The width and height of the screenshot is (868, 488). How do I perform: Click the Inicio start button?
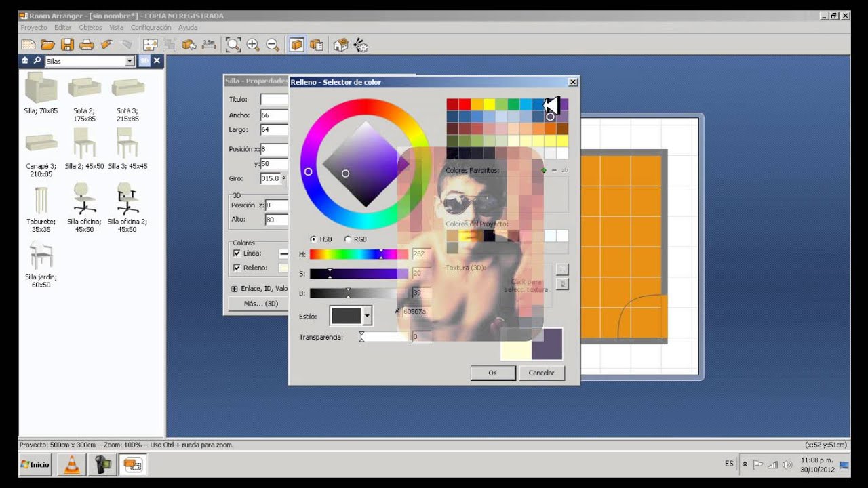(x=35, y=464)
